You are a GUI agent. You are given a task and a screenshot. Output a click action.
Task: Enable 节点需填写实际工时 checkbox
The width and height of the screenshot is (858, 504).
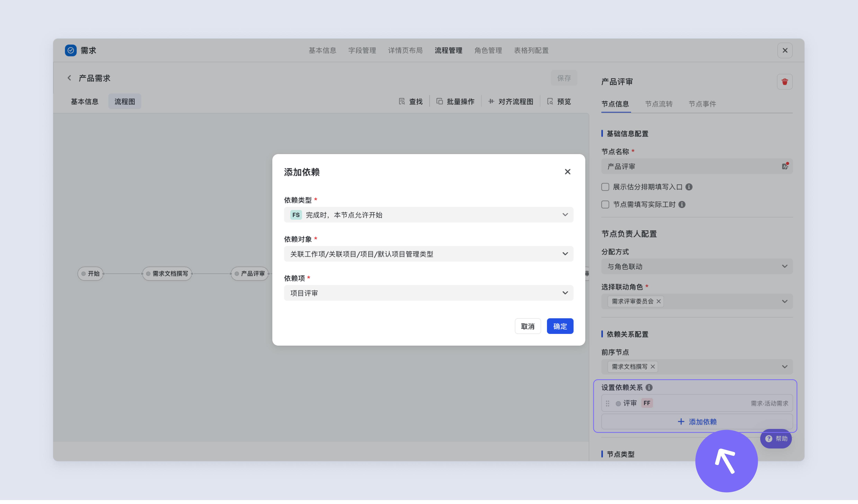point(605,204)
